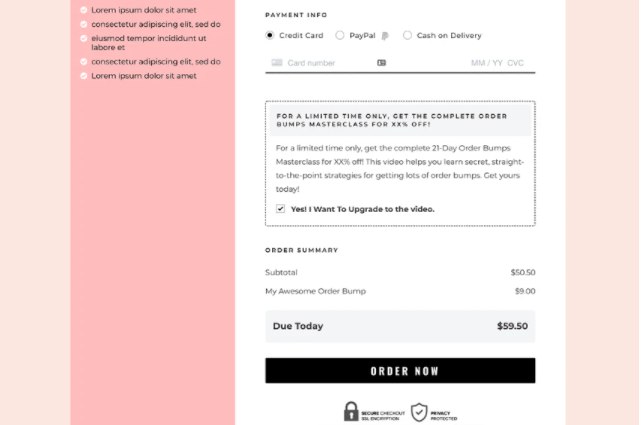This screenshot has width=641, height=425.
Task: Click the 'Yes! I Want To Upgrade' label
Action: (362, 209)
